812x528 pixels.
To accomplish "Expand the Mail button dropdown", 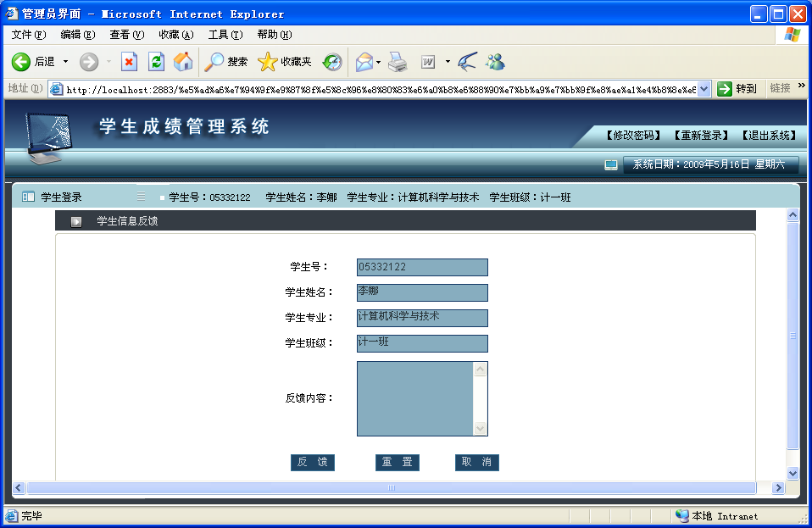I will point(379,62).
